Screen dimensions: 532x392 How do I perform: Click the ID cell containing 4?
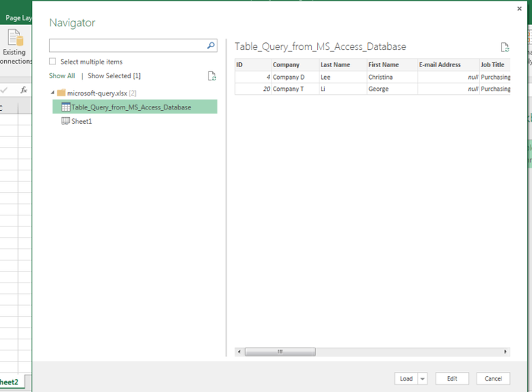point(253,77)
